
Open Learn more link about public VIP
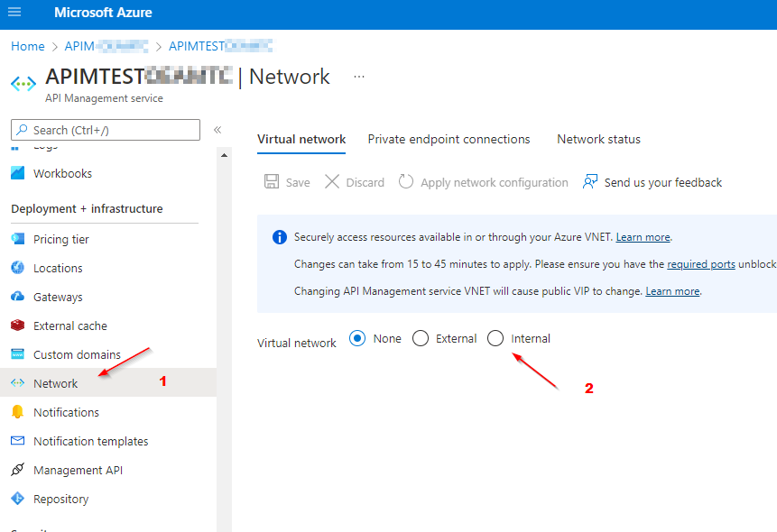[672, 290]
